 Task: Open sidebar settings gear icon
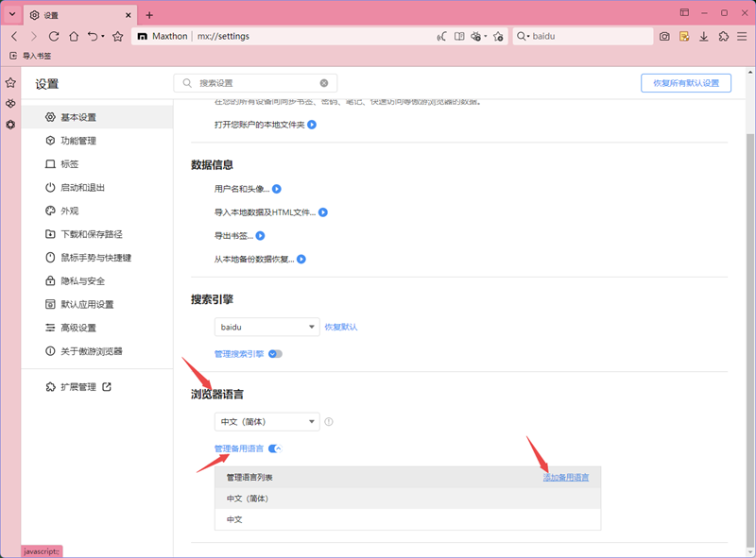point(10,125)
